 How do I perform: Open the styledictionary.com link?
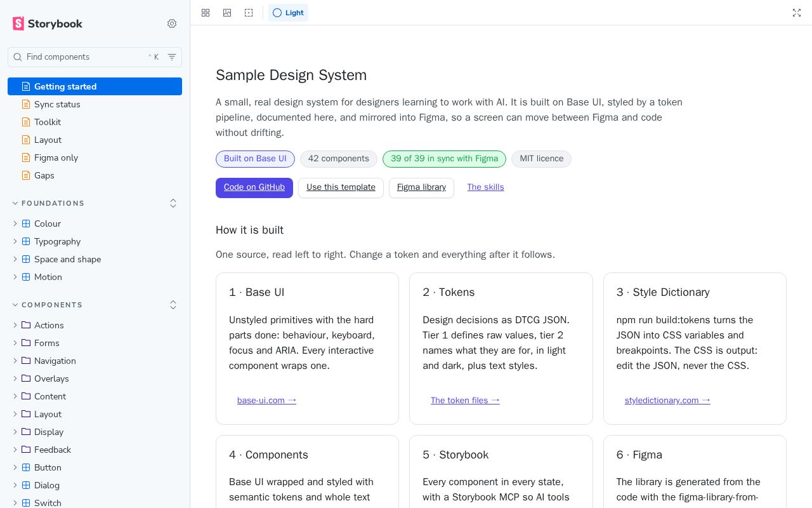667,400
